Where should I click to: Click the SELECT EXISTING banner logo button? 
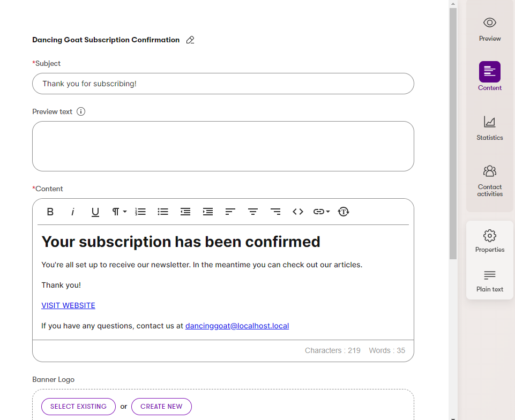coord(78,407)
